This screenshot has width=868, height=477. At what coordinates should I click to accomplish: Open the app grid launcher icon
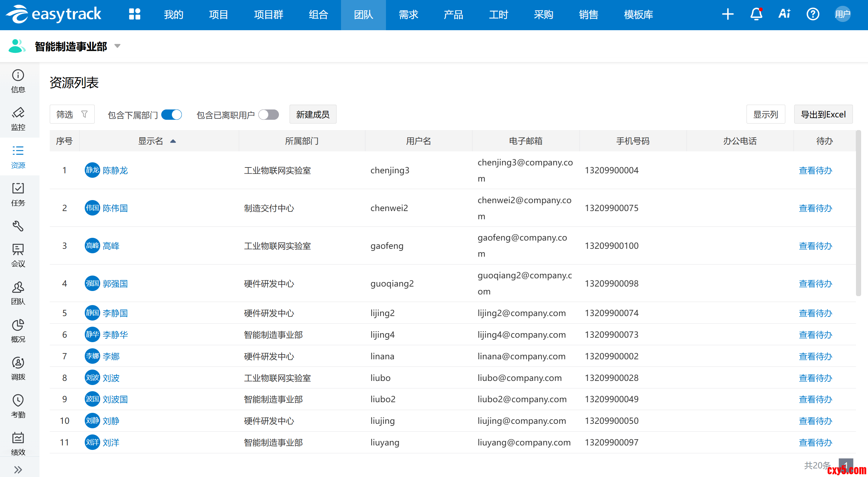[134, 14]
